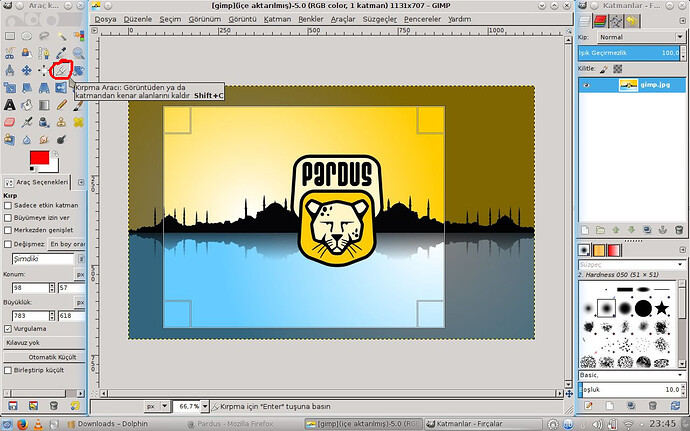This screenshot has width=690, height=431.
Task: Open the 'Kılavuz yok' guides dropdown
Action: pyautogui.click(x=44, y=342)
